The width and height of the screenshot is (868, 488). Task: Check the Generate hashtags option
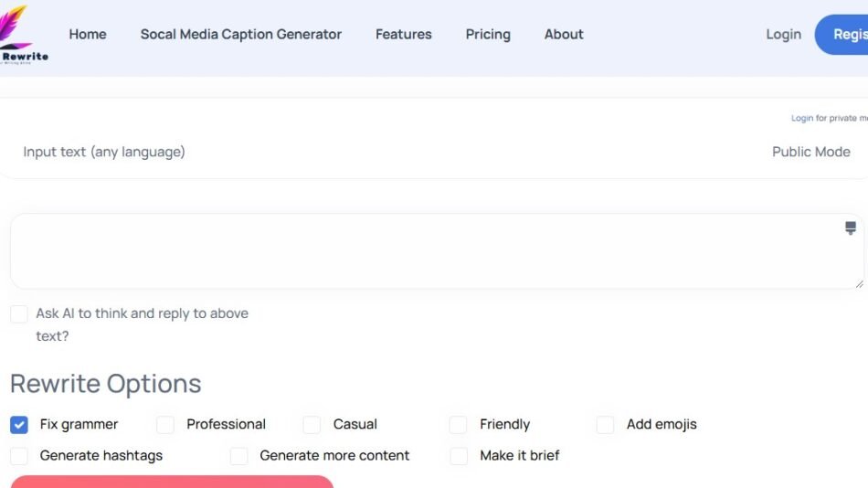[x=19, y=456]
